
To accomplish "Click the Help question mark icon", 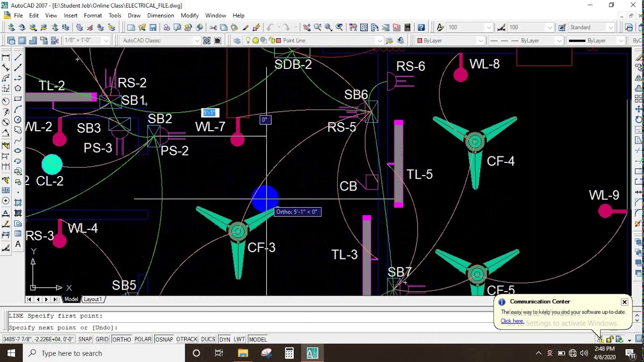I will click(x=421, y=28).
